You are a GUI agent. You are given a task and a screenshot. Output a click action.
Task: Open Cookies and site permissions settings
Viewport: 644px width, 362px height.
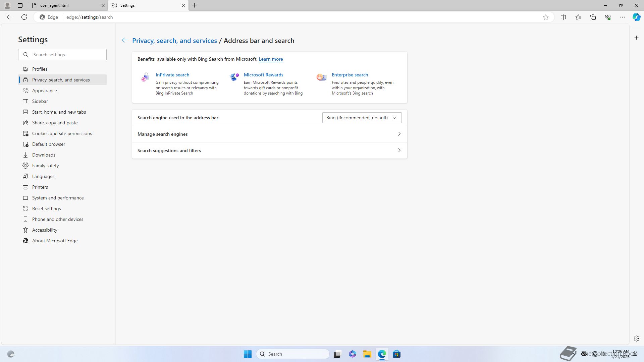point(62,133)
